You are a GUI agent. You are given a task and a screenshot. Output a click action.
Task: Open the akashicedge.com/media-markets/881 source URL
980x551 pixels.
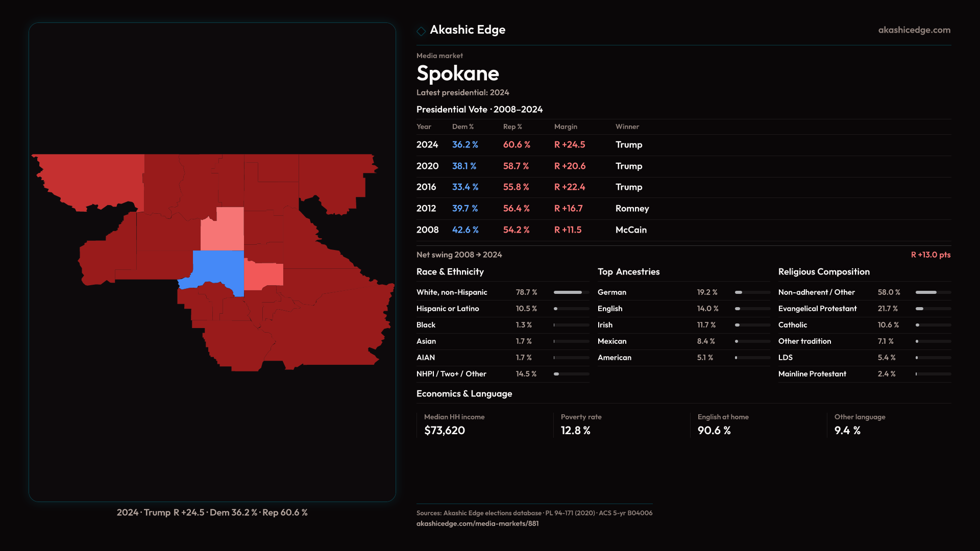(x=477, y=523)
